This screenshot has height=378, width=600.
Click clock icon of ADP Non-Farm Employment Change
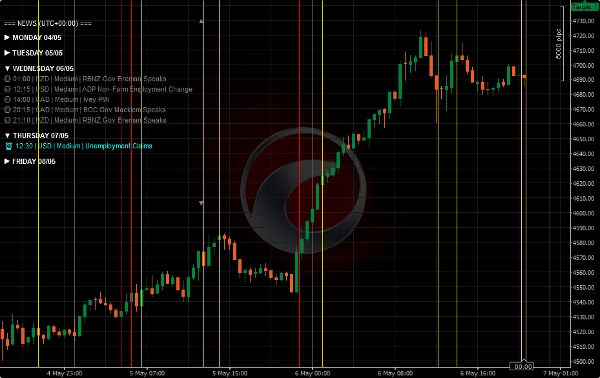(7, 89)
